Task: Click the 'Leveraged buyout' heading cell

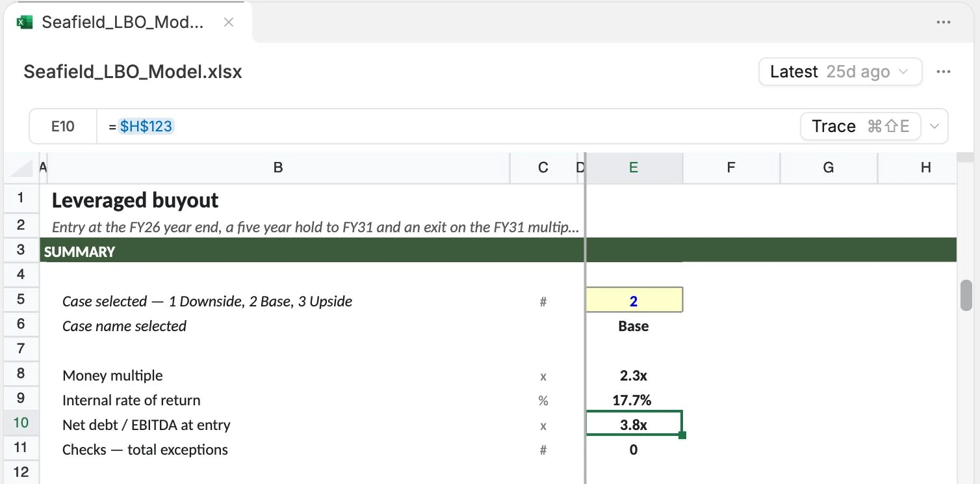Action: [x=279, y=200]
